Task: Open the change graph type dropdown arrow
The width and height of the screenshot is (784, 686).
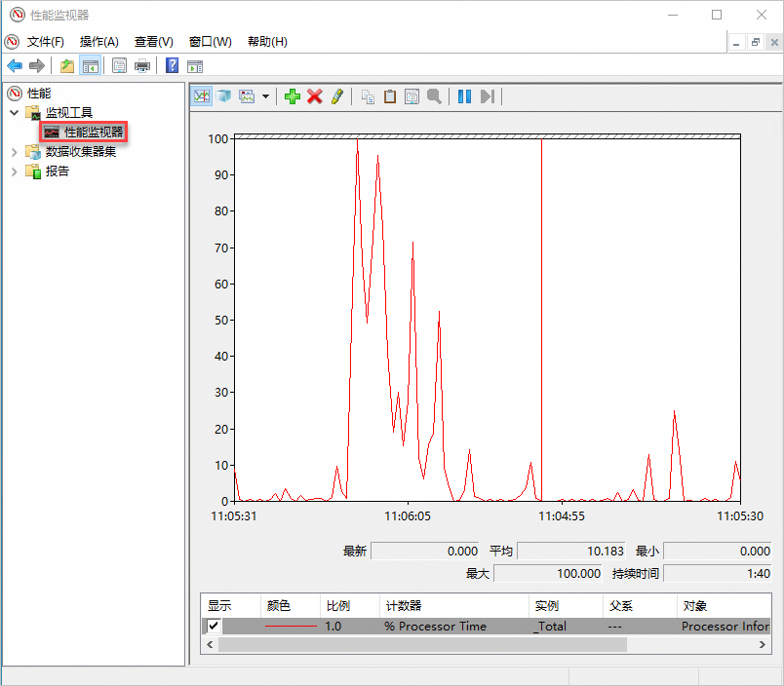Action: [x=265, y=96]
